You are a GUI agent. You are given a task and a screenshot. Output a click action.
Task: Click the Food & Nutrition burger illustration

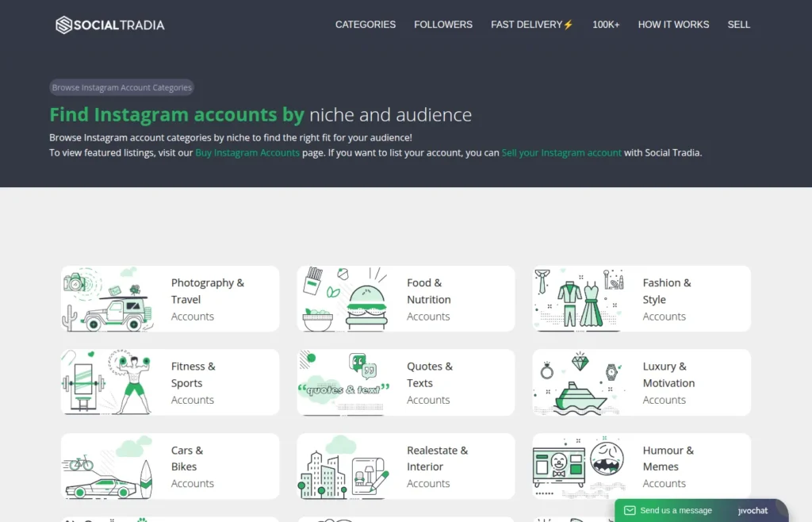tap(344, 299)
